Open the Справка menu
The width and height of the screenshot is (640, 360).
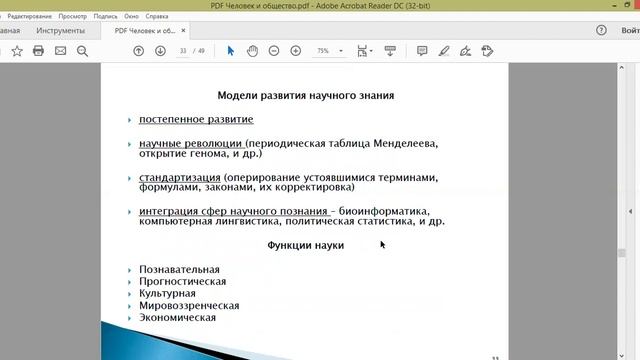(x=157, y=16)
